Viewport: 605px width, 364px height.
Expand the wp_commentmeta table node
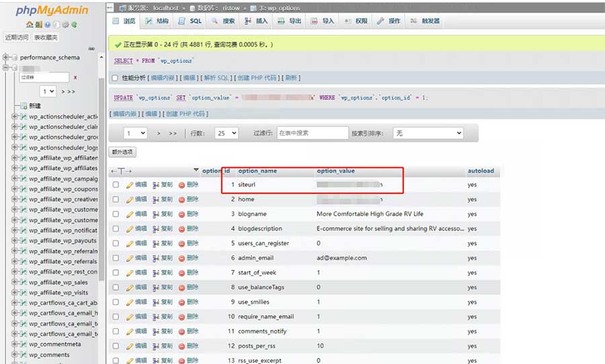tap(15, 345)
